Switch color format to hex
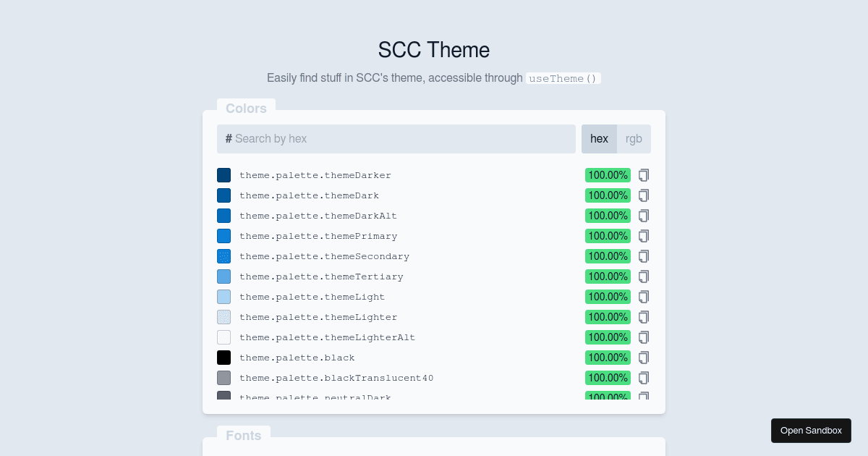The image size is (868, 456). [599, 139]
